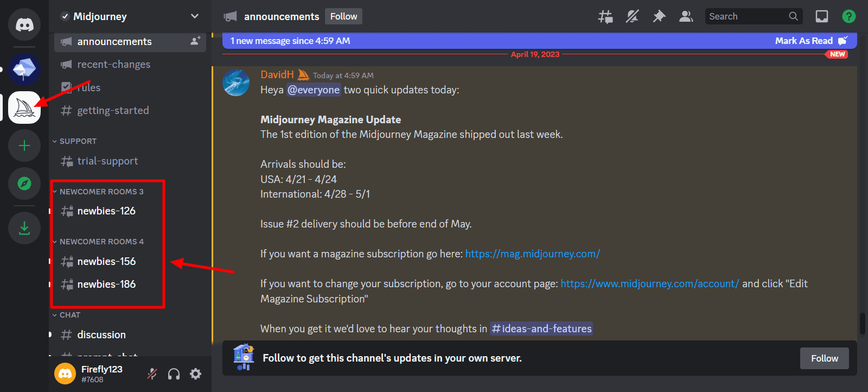Open midjourney.com/account link

pos(649,284)
